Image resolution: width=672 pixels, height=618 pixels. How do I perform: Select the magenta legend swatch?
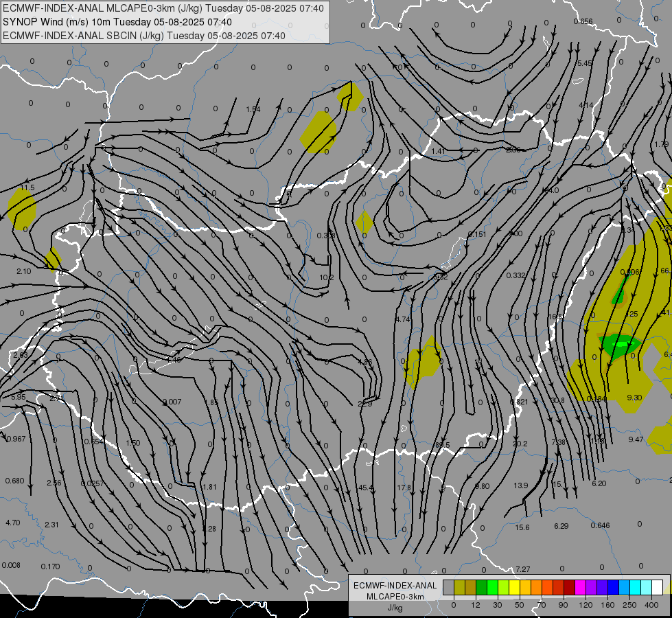[581, 587]
